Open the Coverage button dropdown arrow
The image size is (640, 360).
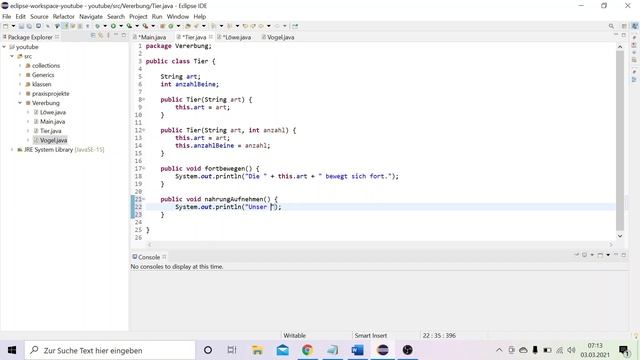137,26
